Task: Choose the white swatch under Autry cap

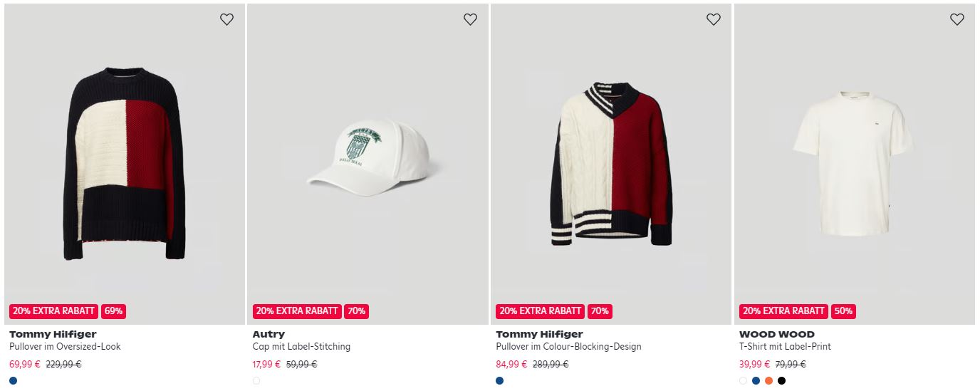Action: [256, 381]
